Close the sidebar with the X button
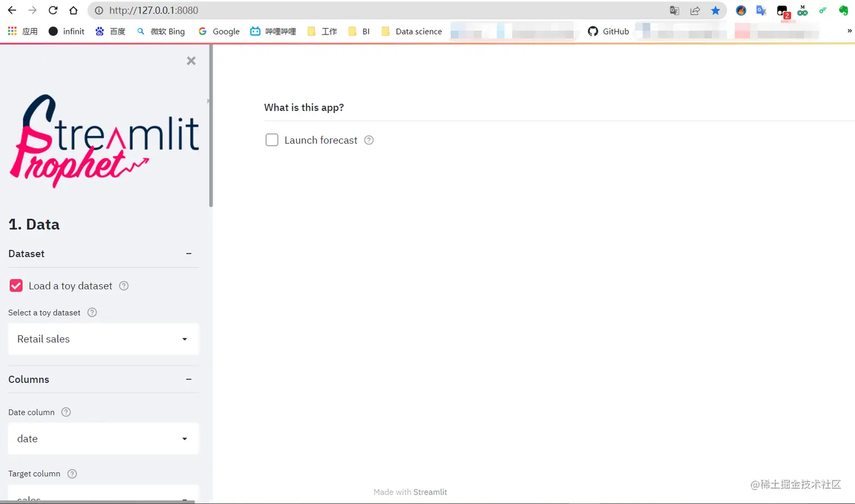Screen dimensions: 855x504 [191, 60]
